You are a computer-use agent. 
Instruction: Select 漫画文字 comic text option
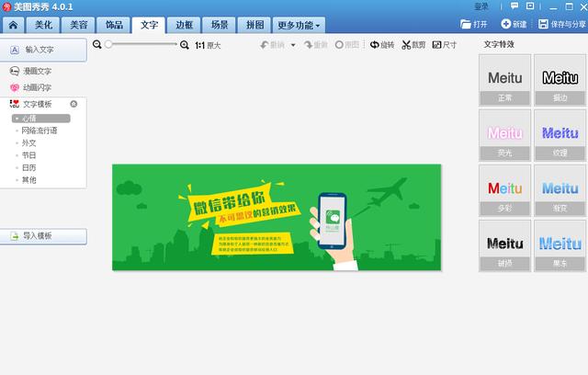[30, 71]
